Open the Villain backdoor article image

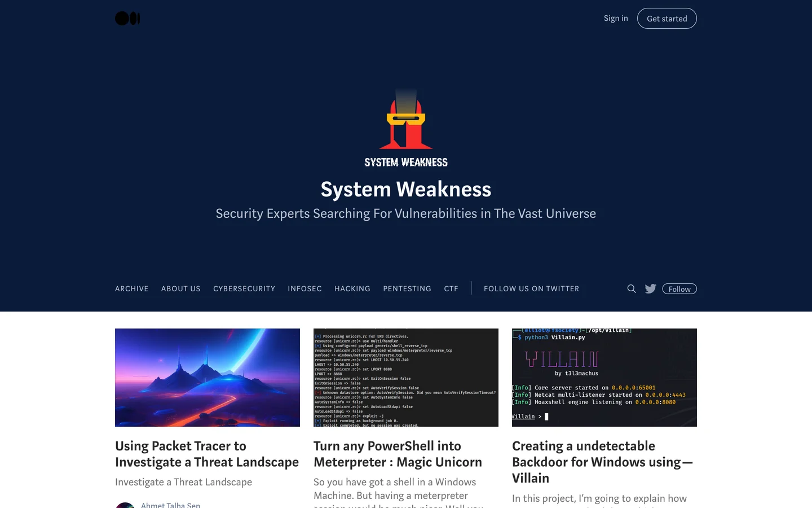[604, 377]
